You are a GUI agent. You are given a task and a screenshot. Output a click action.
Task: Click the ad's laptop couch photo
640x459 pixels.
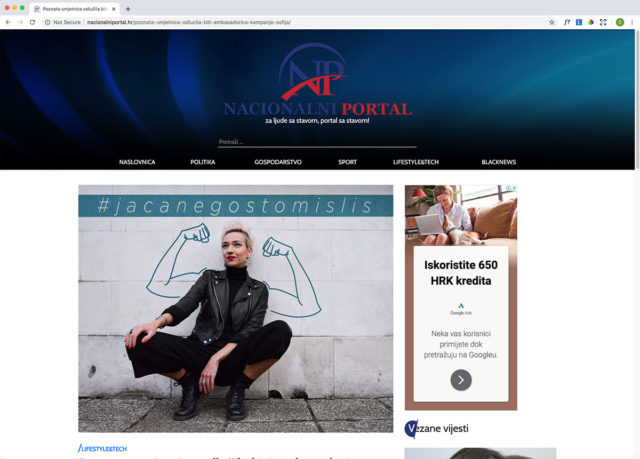[461, 215]
